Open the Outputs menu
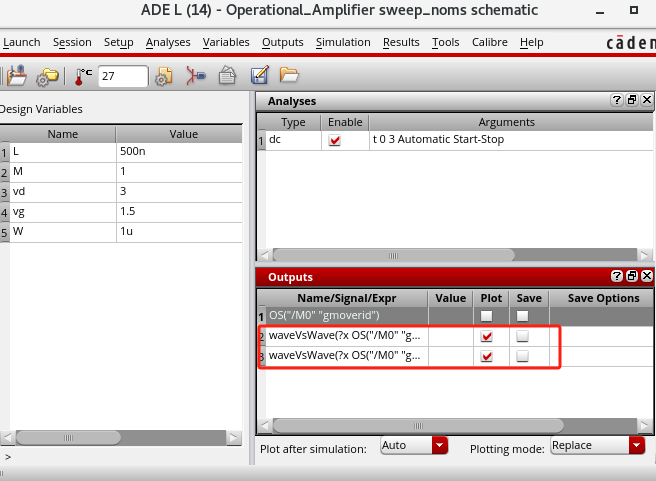 coord(282,42)
